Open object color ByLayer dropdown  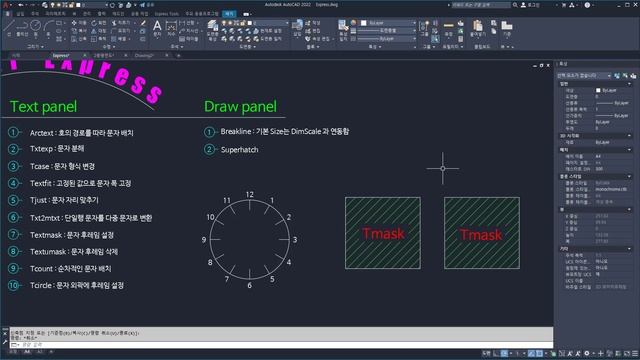(x=388, y=23)
